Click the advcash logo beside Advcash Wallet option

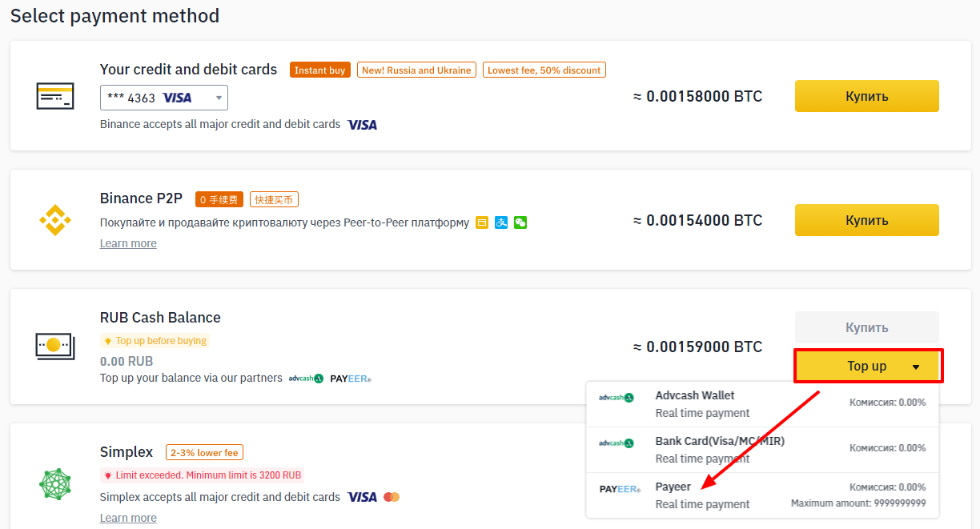[617, 398]
